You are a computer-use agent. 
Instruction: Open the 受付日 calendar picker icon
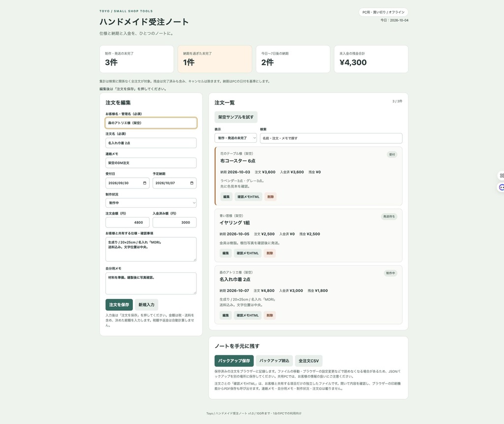[x=145, y=183]
